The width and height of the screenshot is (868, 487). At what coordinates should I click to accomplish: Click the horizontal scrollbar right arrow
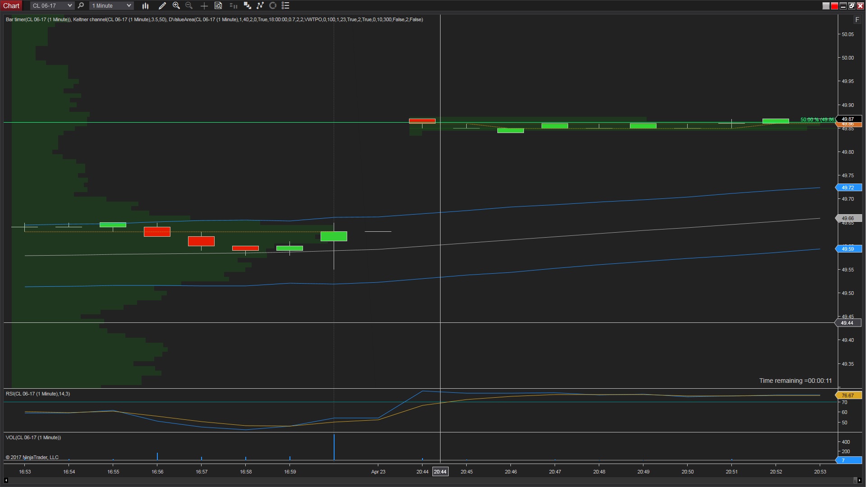(x=859, y=480)
